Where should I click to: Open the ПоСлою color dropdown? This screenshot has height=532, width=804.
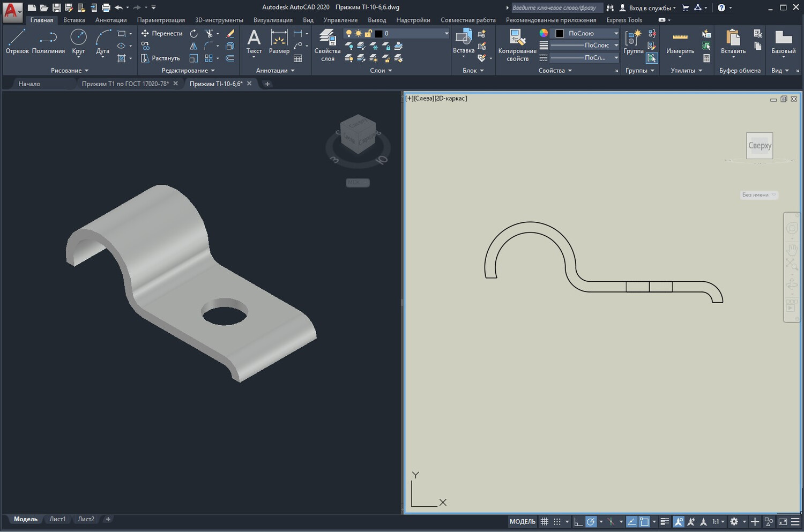tap(586, 33)
